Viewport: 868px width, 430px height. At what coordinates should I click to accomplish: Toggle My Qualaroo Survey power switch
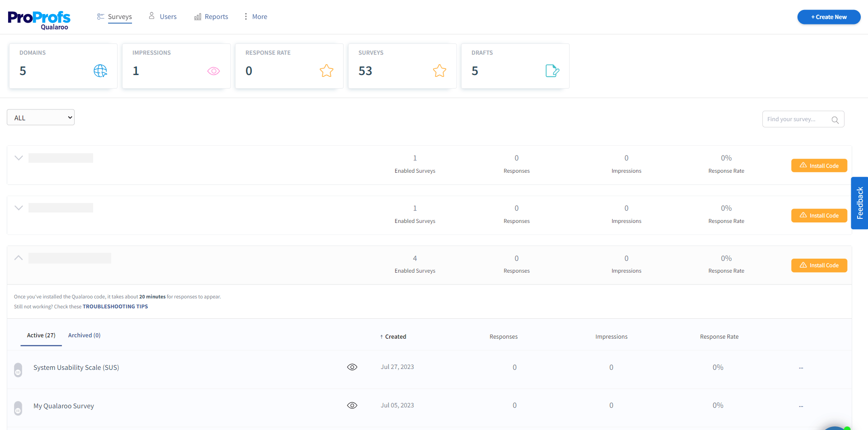pyautogui.click(x=18, y=408)
